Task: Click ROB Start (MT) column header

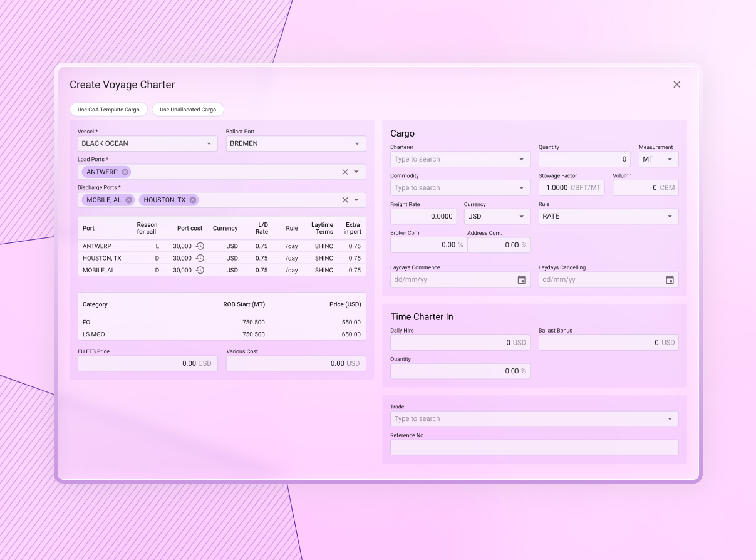Action: pos(244,304)
